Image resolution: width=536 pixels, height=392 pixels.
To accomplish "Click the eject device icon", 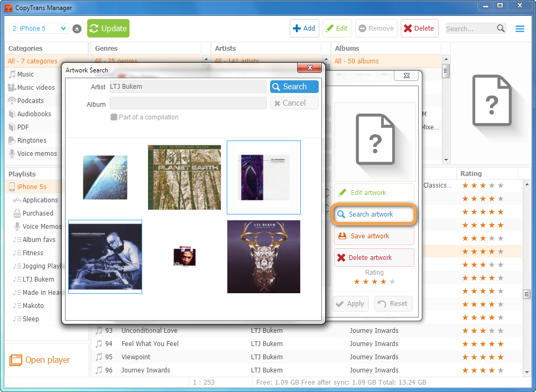I will 77,29.
